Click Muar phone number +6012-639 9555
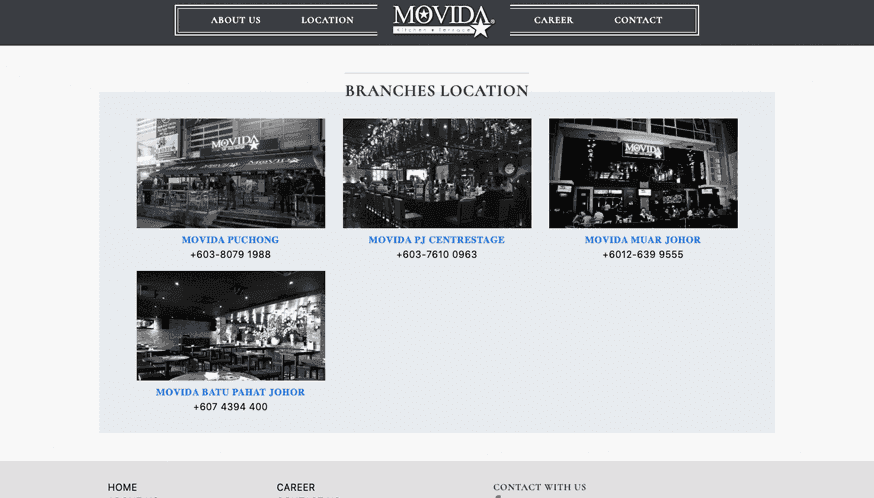 tap(642, 255)
